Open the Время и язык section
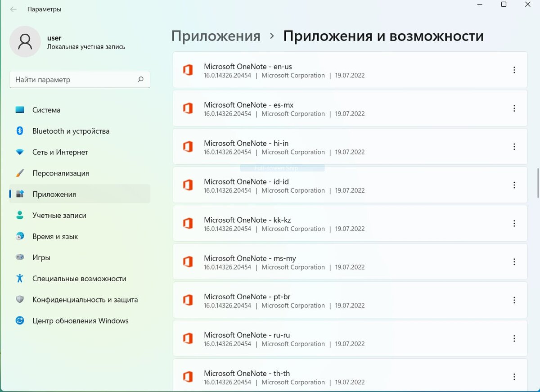 80,236
